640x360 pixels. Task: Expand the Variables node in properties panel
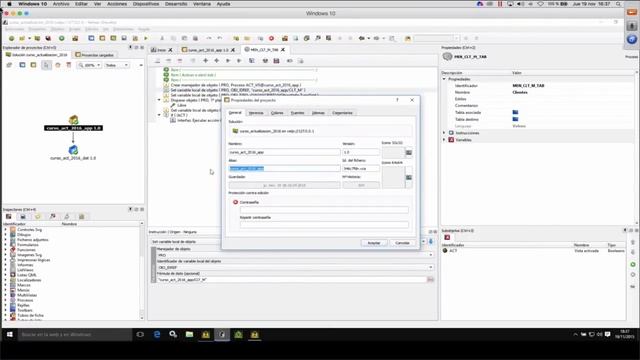444,140
